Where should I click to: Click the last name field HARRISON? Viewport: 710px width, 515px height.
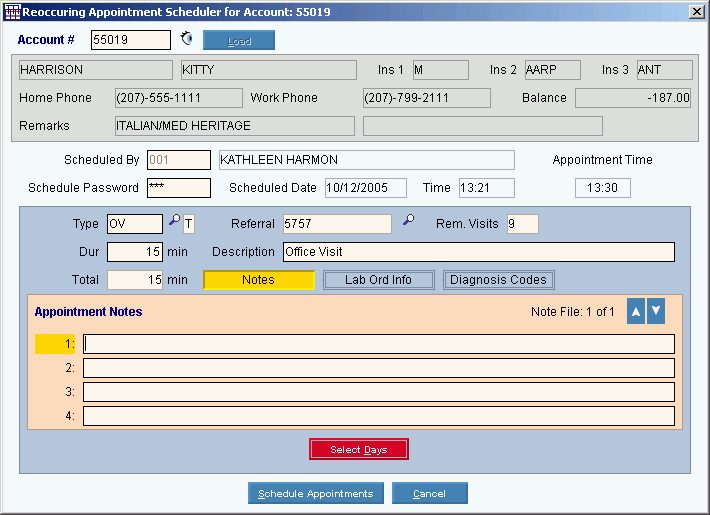coord(96,70)
